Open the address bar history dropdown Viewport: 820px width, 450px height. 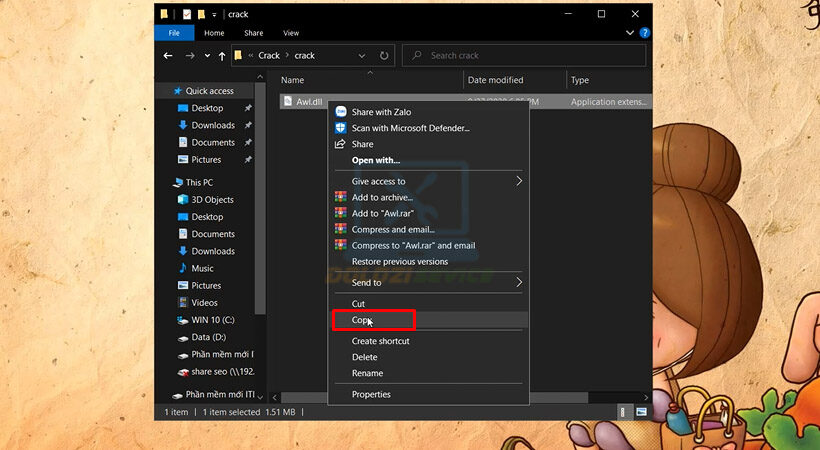(367, 56)
